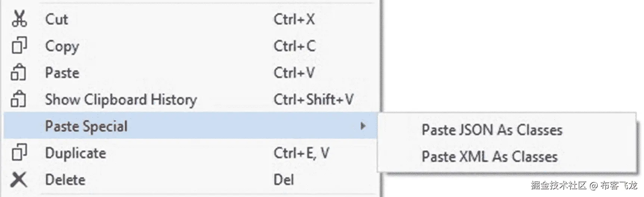Click the Show Clipboard History icon
This screenshot has width=644, height=197.
(19, 99)
